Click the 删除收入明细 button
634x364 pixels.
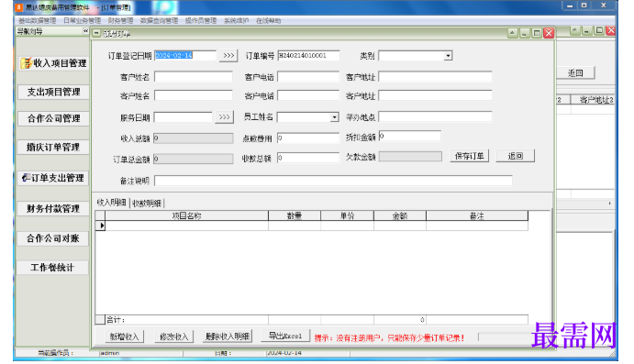[228, 336]
